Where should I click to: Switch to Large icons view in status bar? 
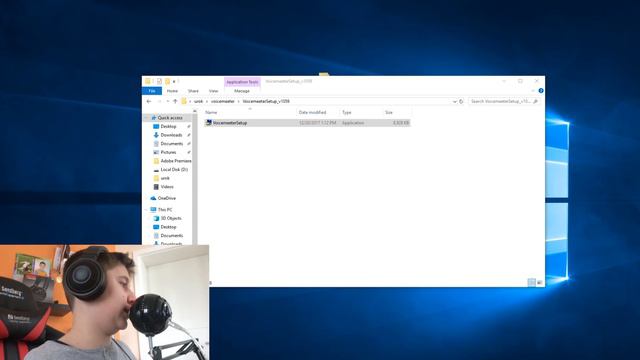tap(539, 282)
